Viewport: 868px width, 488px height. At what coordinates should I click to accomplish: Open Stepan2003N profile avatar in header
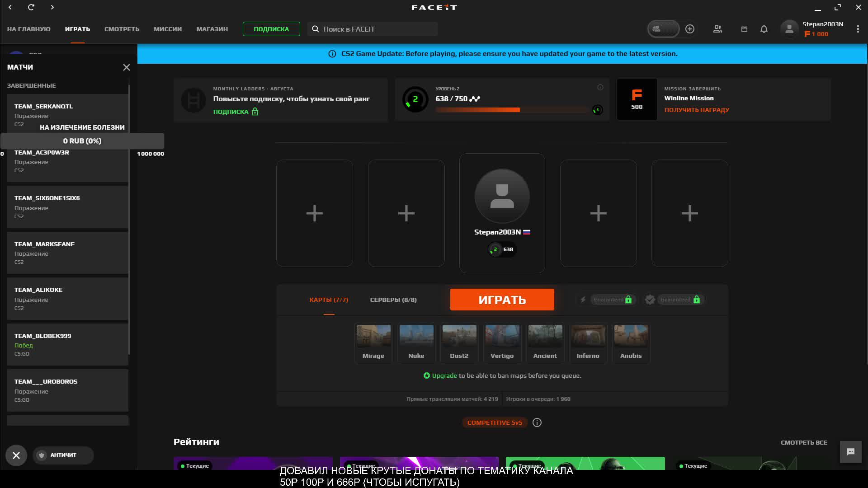789,29
